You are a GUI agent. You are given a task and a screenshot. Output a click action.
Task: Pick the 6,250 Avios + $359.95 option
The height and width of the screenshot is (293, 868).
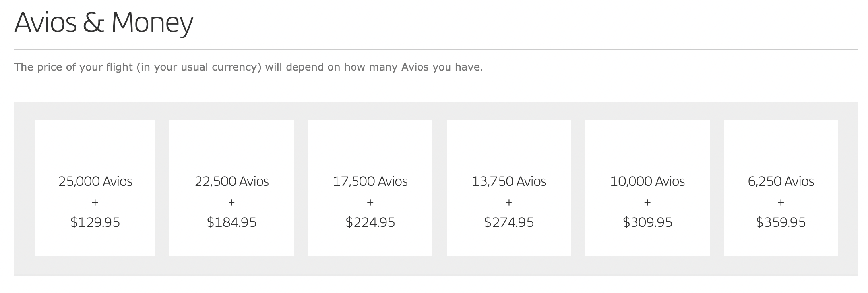click(x=781, y=188)
